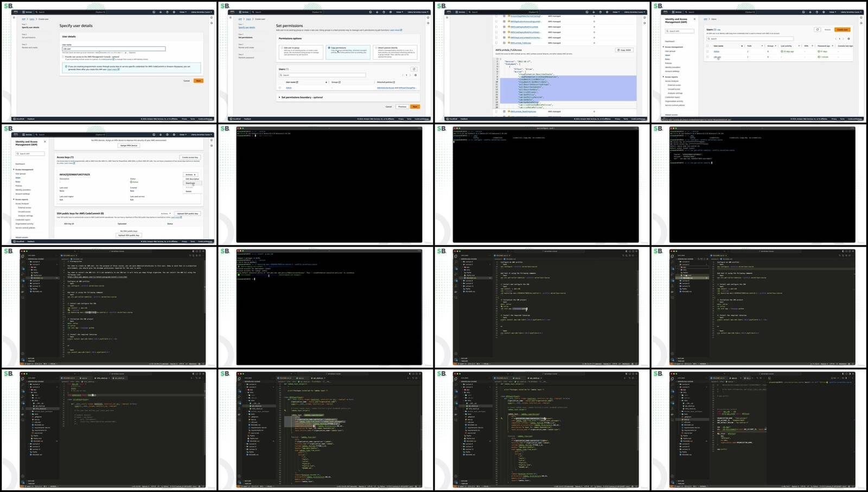Click Cancel on the Specify user details page
Screen dimensions: 868x492
pyautogui.click(x=187, y=80)
